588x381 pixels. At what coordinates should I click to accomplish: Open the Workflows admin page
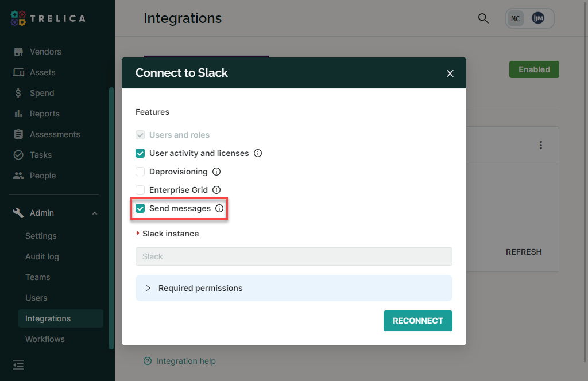[45, 339]
